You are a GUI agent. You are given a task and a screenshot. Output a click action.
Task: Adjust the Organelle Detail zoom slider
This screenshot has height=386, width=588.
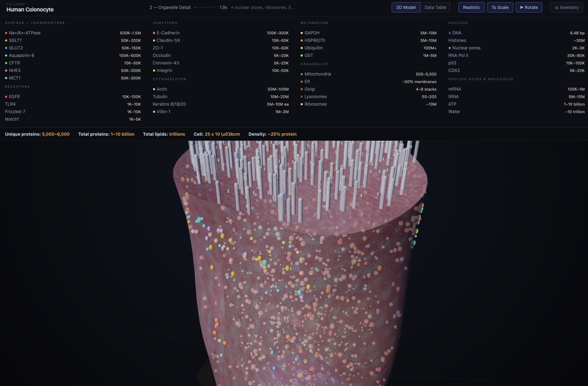tap(205, 7)
